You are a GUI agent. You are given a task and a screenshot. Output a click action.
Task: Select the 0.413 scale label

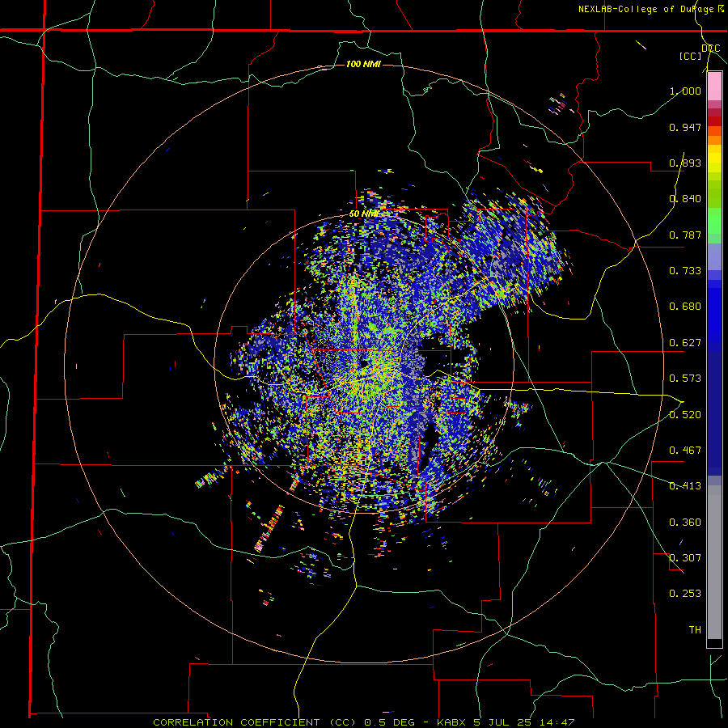685,486
